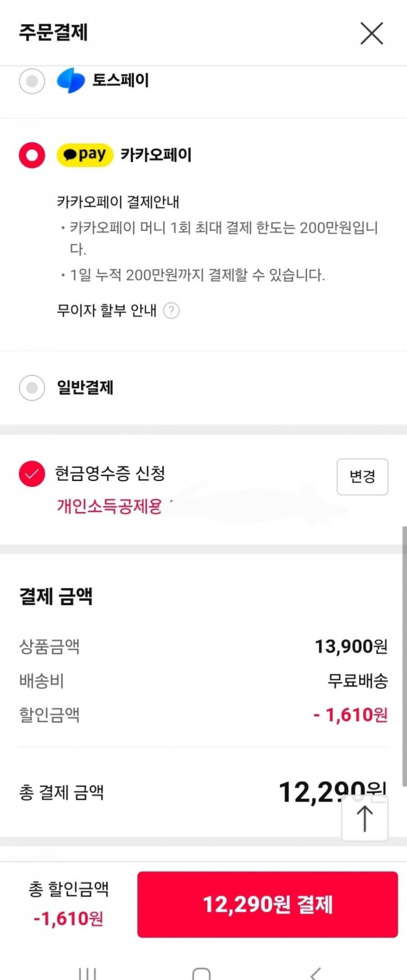Screen dimensions: 407x980
Task: Click the page scrollbar on right edge
Action: tap(404, 657)
